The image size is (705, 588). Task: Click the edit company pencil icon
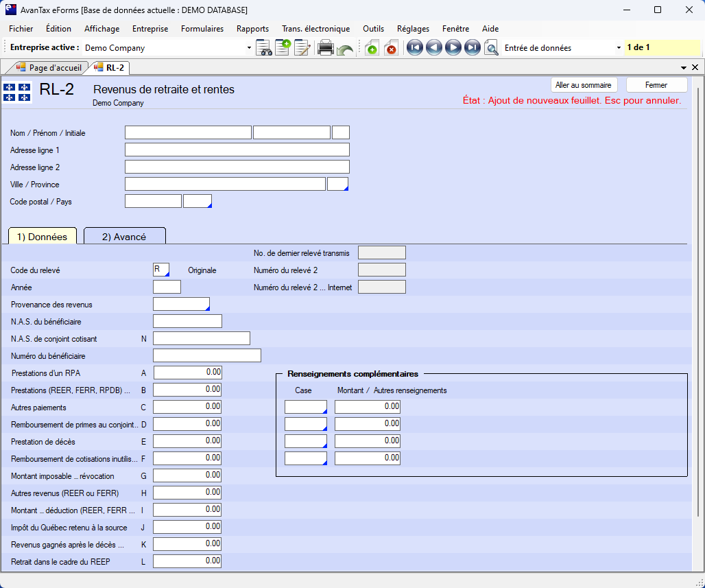coord(302,48)
